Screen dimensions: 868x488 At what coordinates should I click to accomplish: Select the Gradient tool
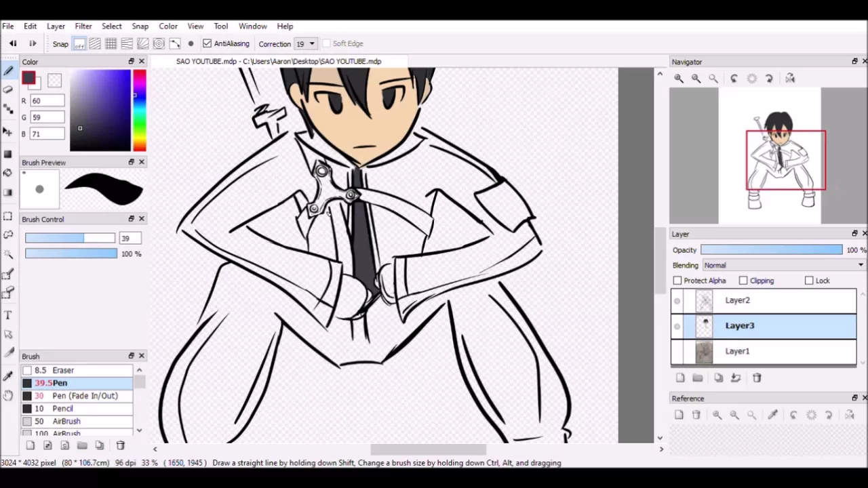(x=8, y=192)
